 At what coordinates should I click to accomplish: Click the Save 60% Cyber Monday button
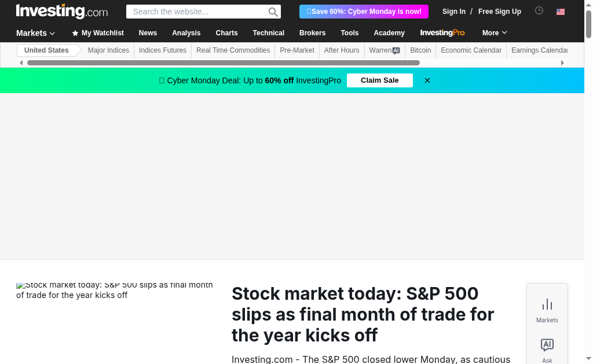(x=364, y=12)
